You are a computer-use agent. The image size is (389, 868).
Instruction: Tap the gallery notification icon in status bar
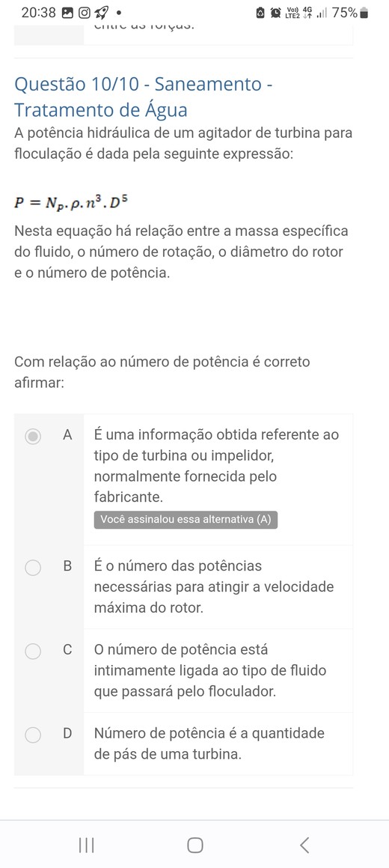68,13
